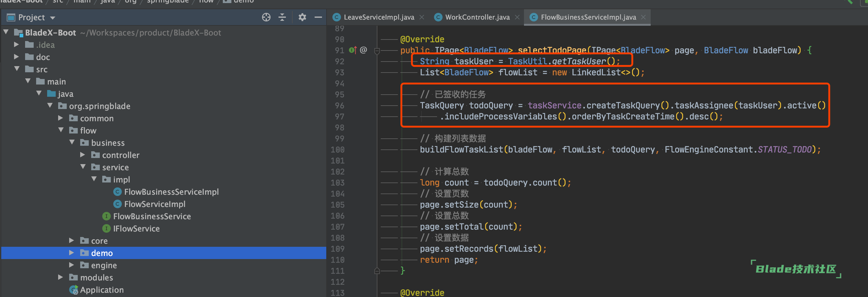
Task: Switch to WorkController.java tab
Action: tap(477, 17)
